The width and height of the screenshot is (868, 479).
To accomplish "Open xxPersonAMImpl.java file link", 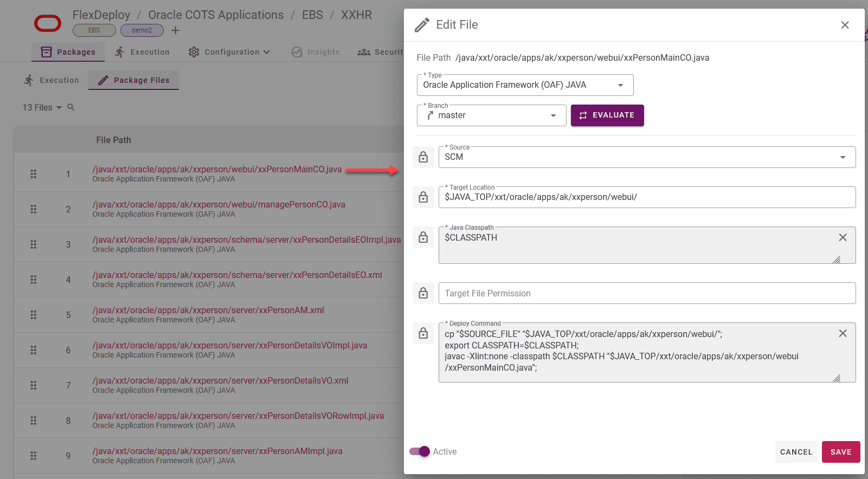I will click(217, 451).
